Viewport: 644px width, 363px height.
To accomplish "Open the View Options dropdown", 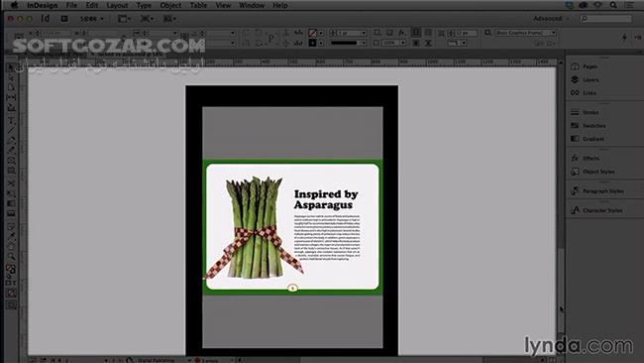I will pyautogui.click(x=124, y=19).
